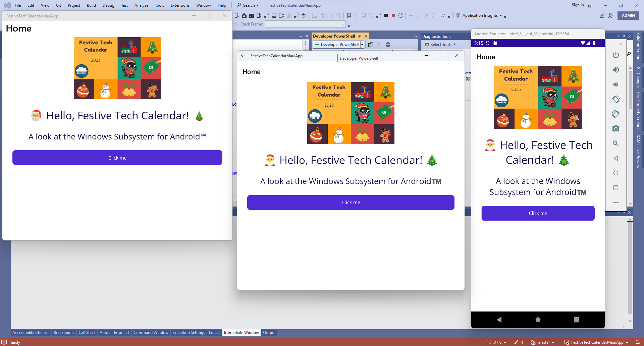The height and width of the screenshot is (346, 644).
Task: Expand the Application Insights dropdown
Action: coord(501,15)
